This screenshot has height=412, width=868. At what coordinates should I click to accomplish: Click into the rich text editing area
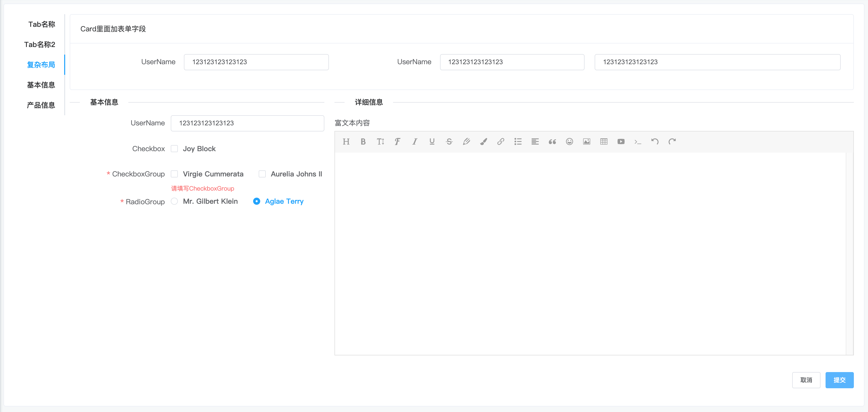(x=590, y=253)
